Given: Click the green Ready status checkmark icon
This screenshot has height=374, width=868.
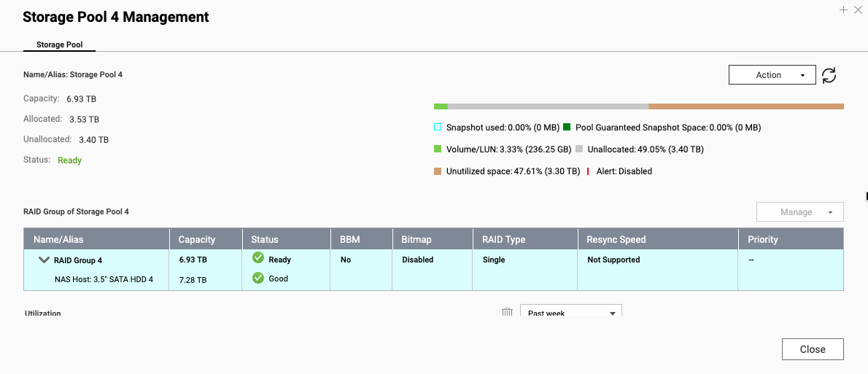Looking at the screenshot, I should tap(258, 258).
